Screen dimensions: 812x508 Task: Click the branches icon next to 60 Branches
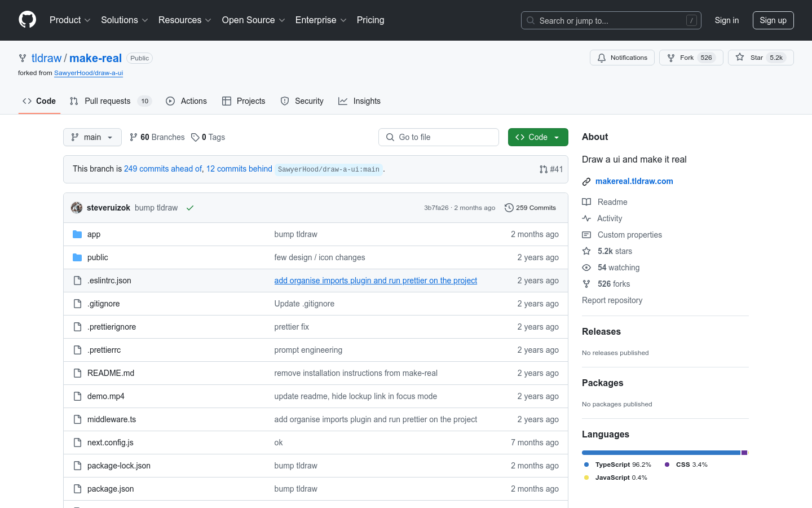click(x=134, y=137)
